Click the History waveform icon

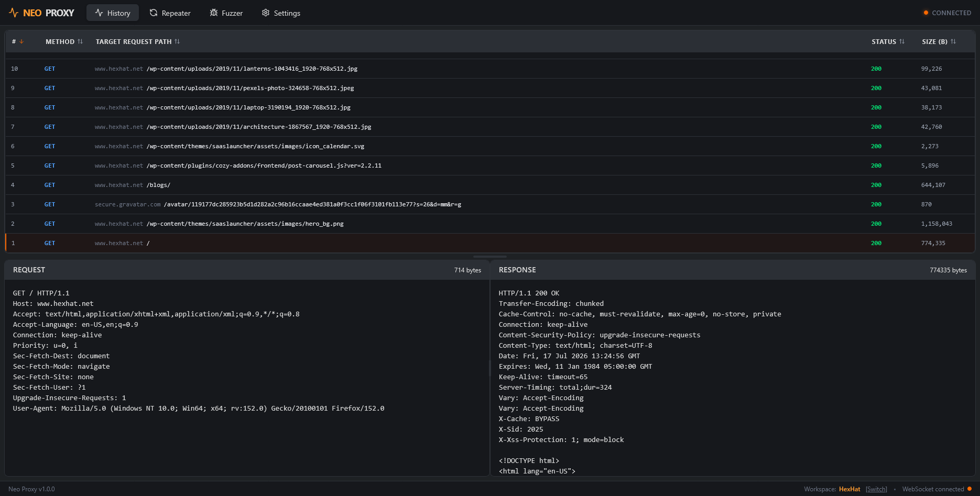click(x=99, y=13)
